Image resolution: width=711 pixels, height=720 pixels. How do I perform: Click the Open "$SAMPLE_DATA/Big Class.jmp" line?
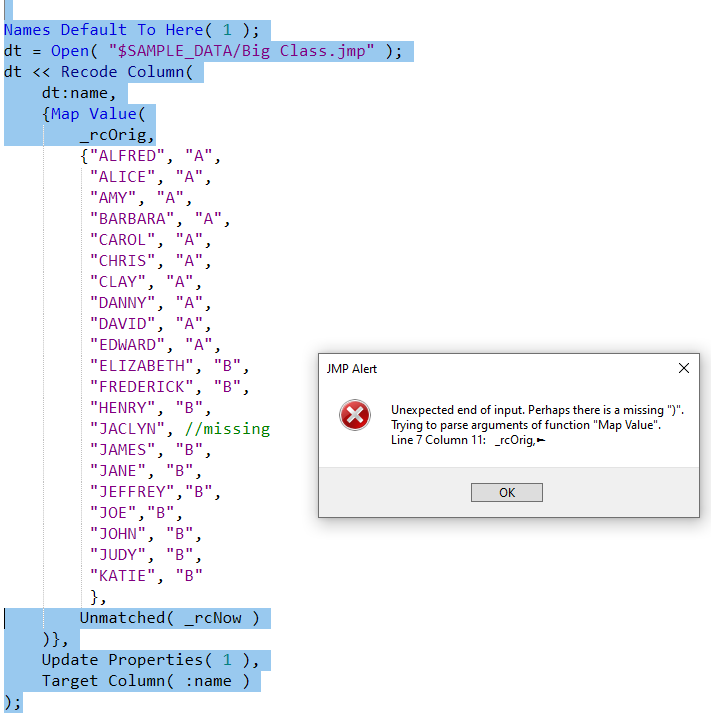pyautogui.click(x=203, y=51)
